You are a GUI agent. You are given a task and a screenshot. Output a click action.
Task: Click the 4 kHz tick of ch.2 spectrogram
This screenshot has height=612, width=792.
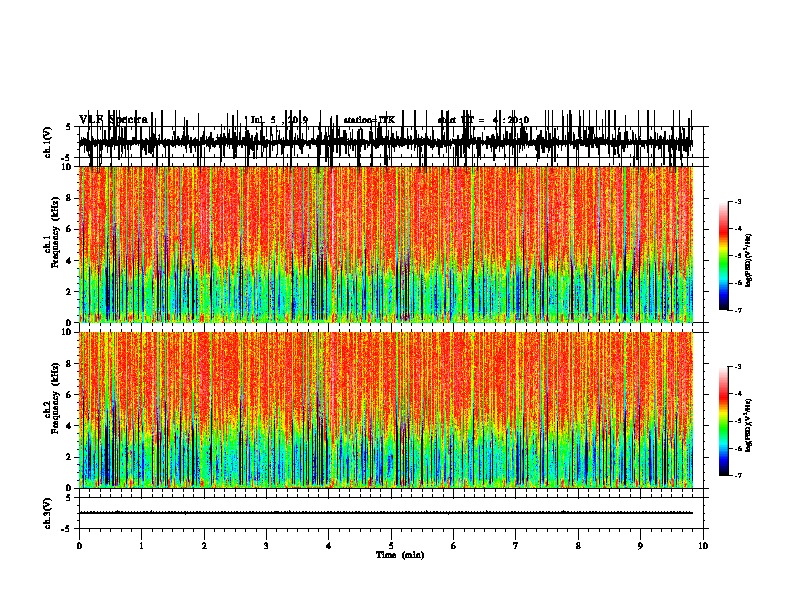[69, 426]
